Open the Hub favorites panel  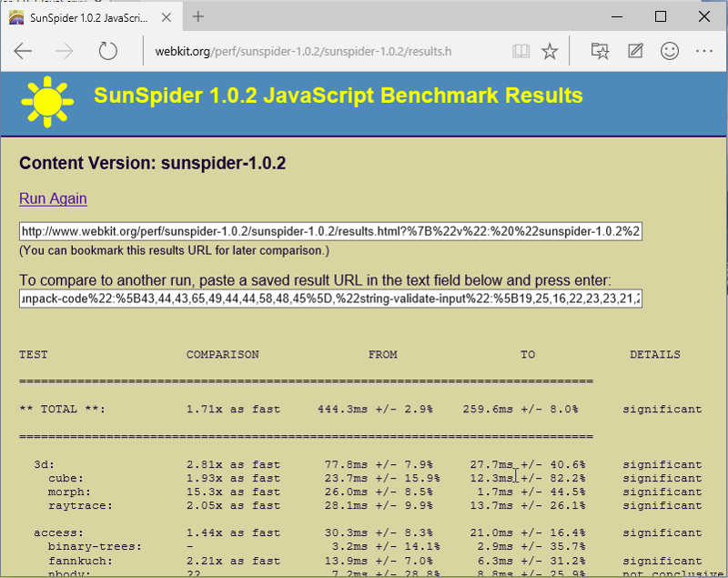click(600, 51)
